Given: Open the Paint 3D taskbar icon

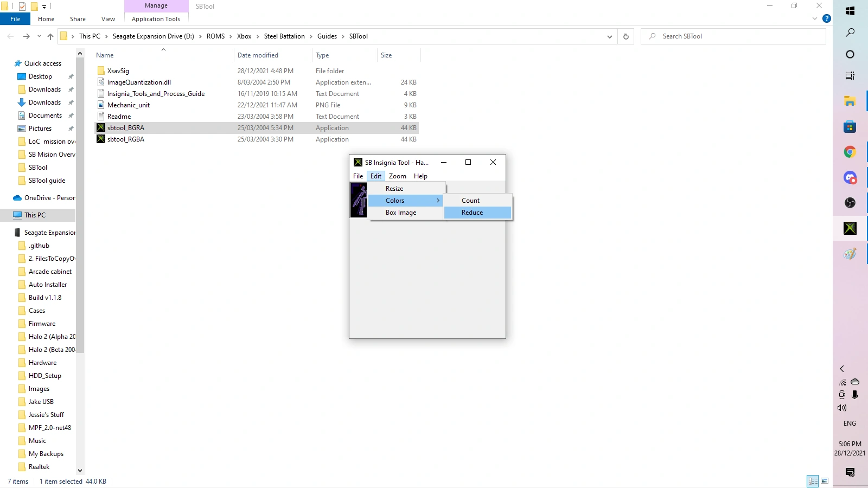Looking at the screenshot, I should (x=850, y=254).
